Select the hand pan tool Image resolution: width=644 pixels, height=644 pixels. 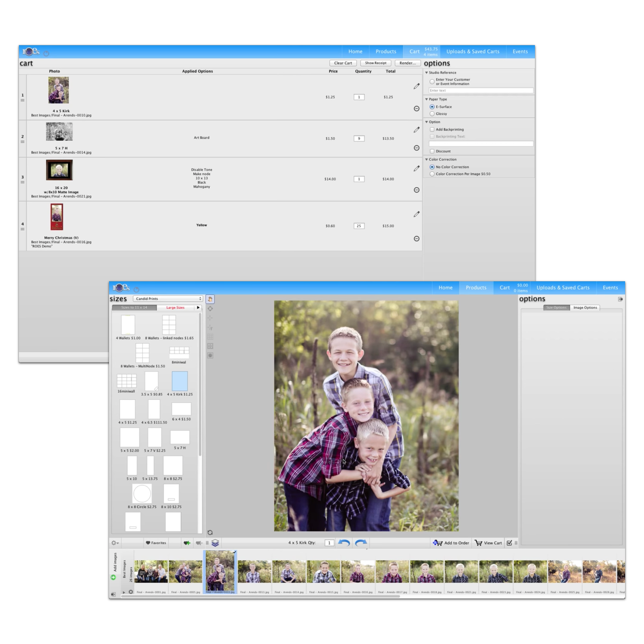click(x=210, y=299)
